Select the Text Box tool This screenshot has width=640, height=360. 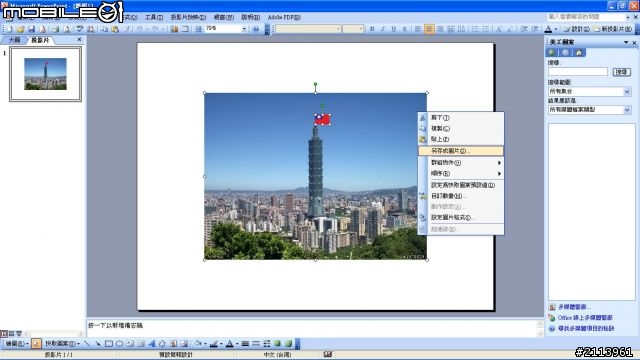point(130,344)
